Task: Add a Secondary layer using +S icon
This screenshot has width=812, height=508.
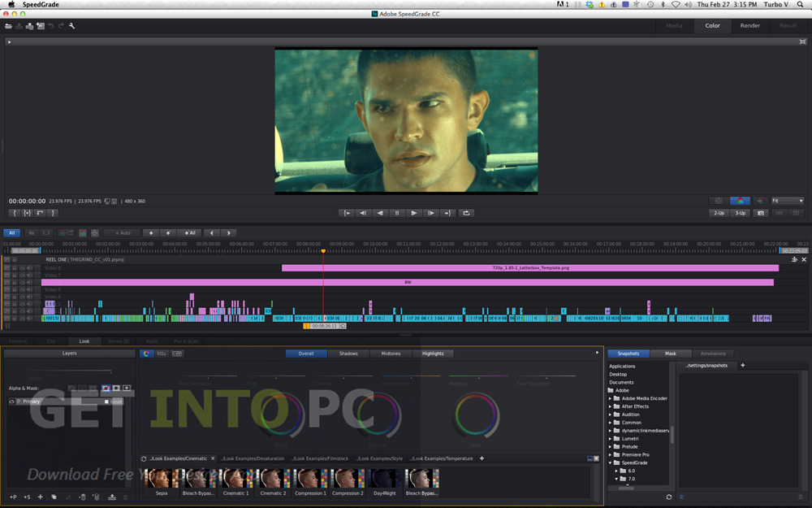Action: pyautogui.click(x=27, y=497)
